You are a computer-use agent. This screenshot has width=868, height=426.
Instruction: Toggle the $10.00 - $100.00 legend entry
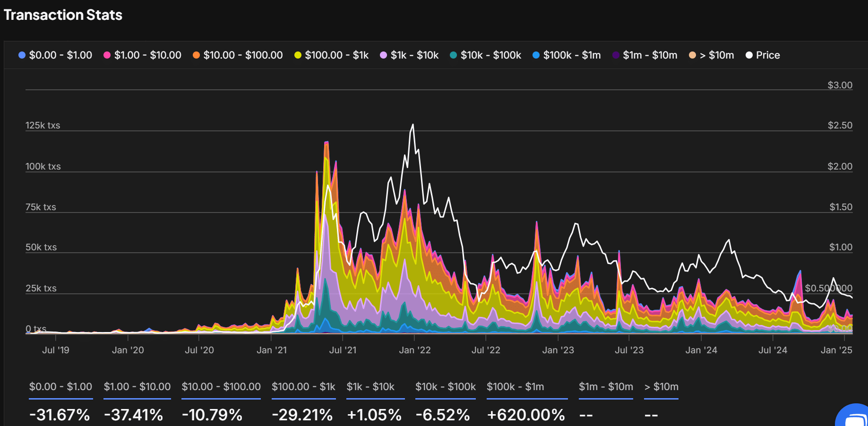tap(238, 55)
